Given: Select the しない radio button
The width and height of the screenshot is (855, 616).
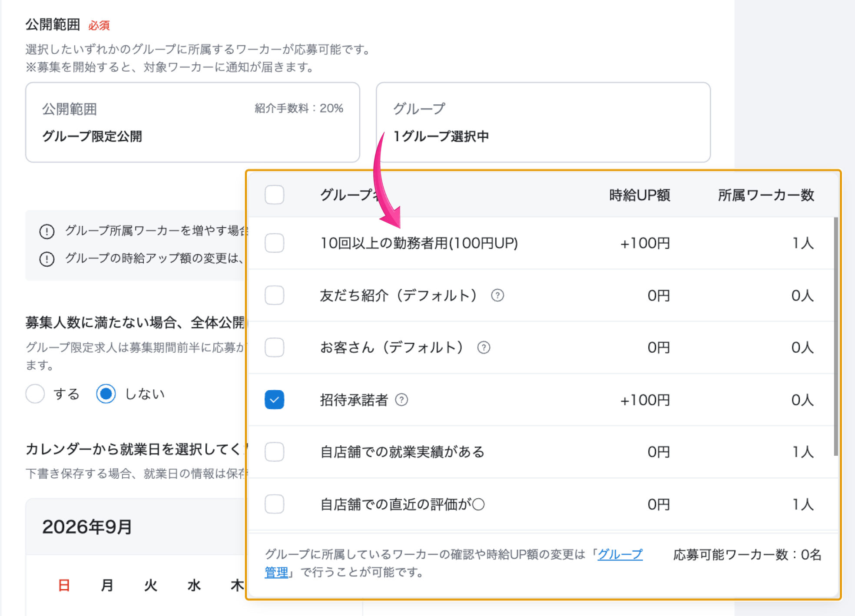Looking at the screenshot, I should [106, 394].
